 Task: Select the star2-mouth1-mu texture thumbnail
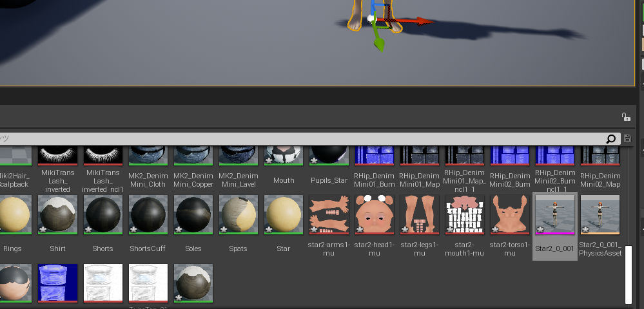point(465,214)
